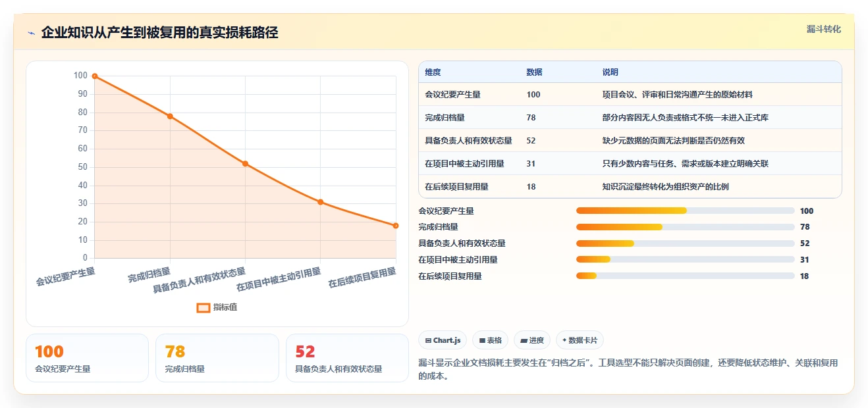Image resolution: width=868 pixels, height=408 pixels.
Task: Click the lightning icon beside the page title
Action: (x=31, y=33)
